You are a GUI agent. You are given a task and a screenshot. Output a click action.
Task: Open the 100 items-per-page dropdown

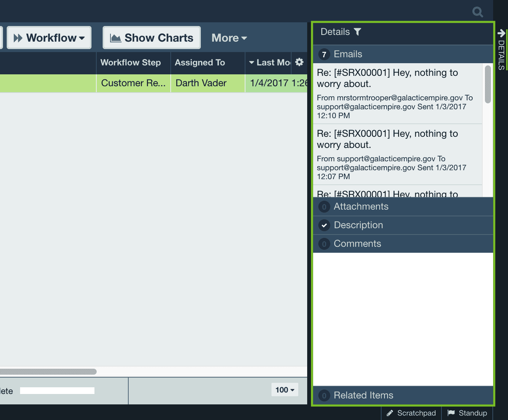284,390
